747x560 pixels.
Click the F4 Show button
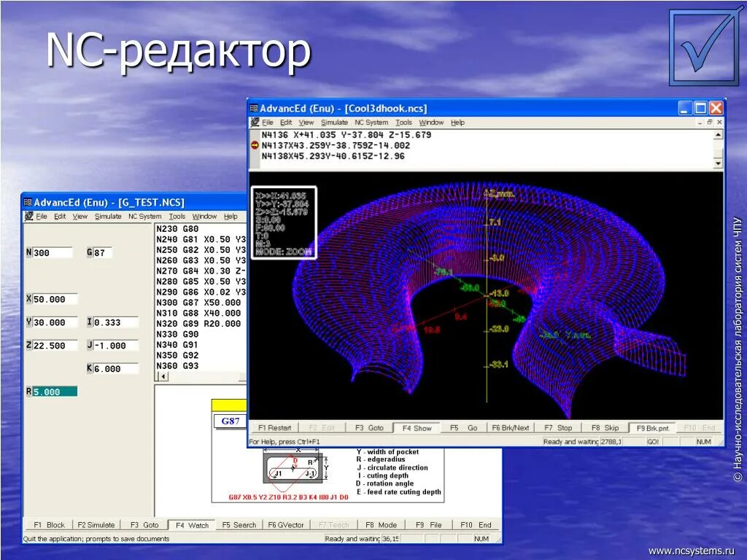coord(417,427)
